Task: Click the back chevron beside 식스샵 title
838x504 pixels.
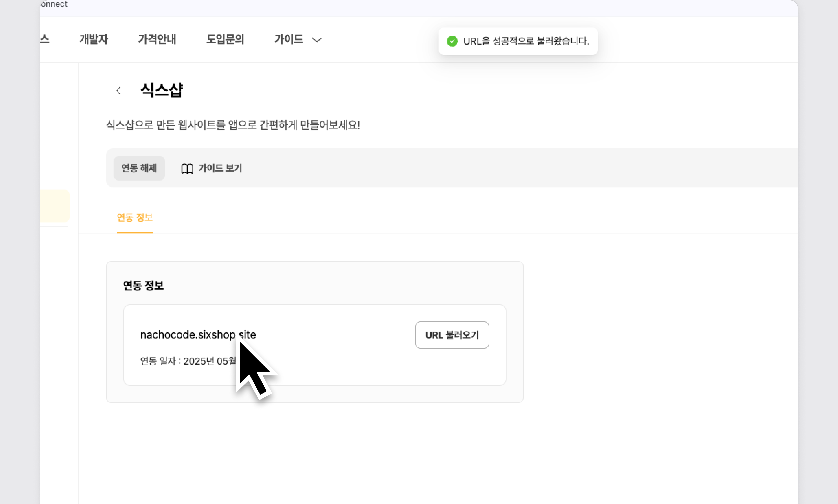Action: [118, 91]
